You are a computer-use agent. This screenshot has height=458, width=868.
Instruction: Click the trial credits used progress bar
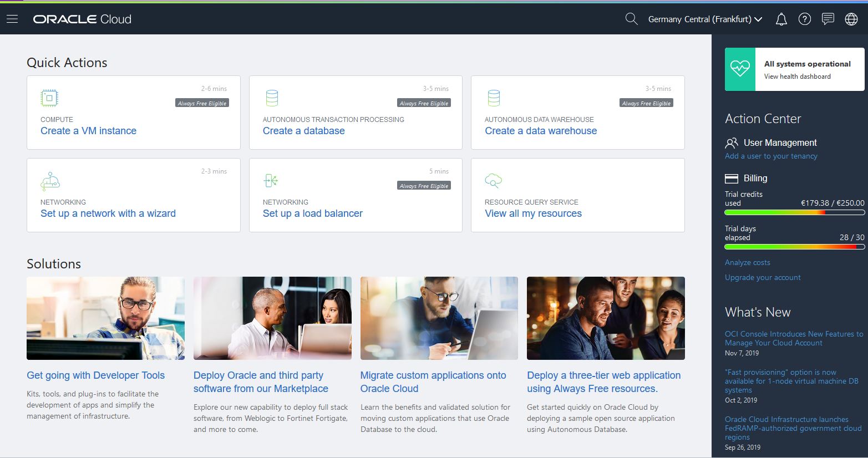(794, 212)
